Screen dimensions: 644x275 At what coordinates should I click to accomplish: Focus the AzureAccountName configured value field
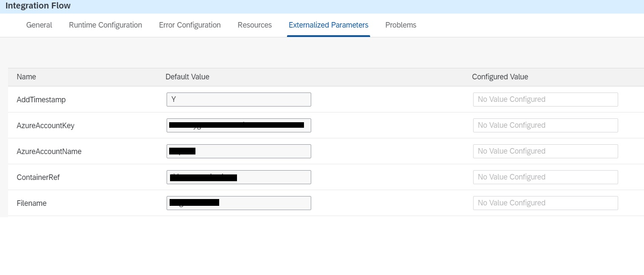(x=545, y=151)
